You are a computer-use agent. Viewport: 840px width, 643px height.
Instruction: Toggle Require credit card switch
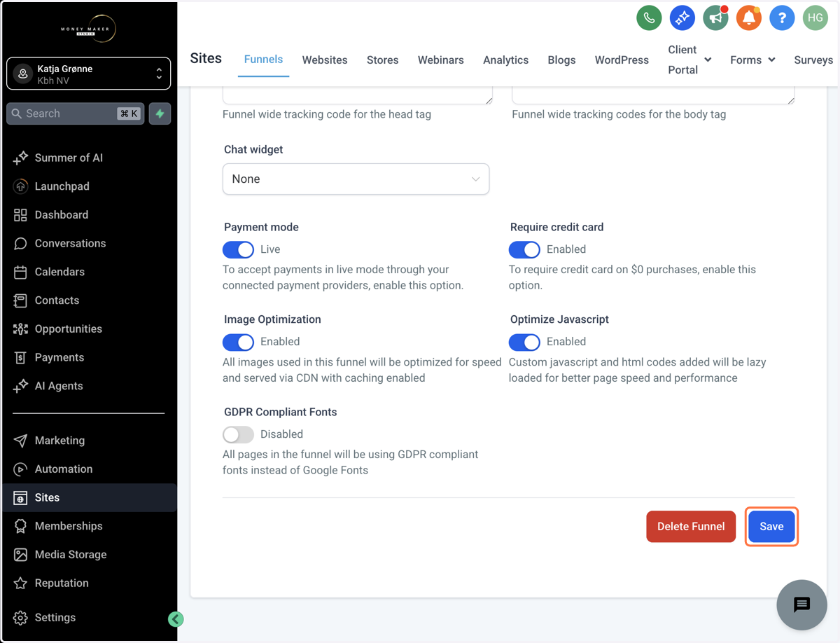click(524, 249)
